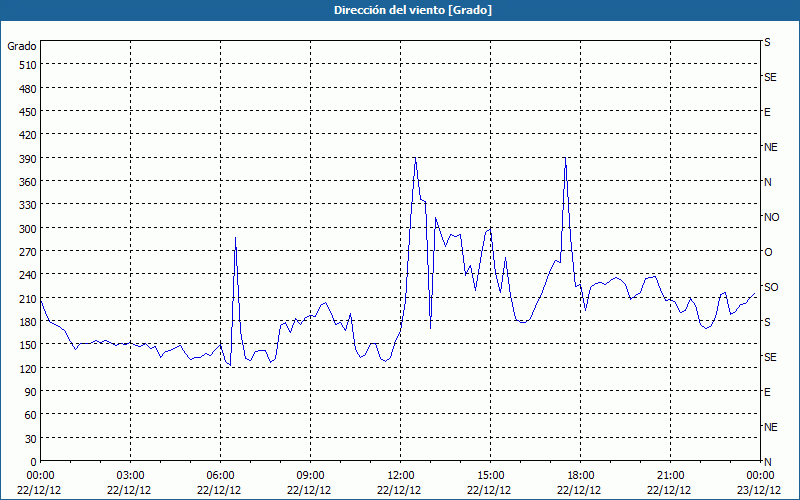Select the 360 tick label
The height and width of the screenshot is (500, 800).
[x=29, y=182]
